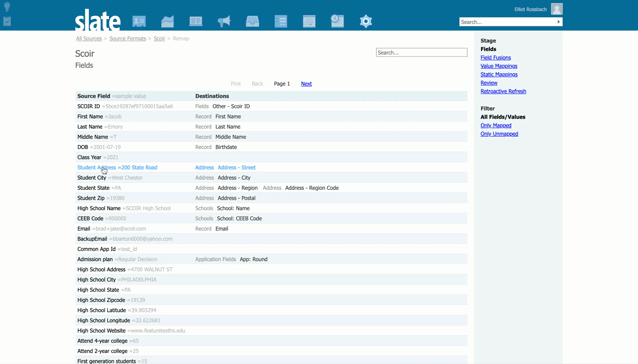638x364 pixels.
Task: Open the Records contact-card icon
Action: (x=139, y=21)
